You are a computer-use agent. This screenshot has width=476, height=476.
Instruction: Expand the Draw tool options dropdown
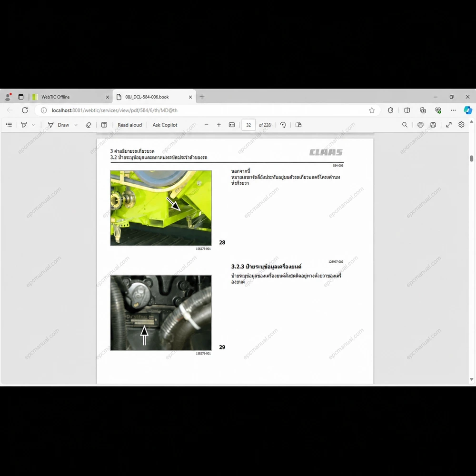coord(76,125)
